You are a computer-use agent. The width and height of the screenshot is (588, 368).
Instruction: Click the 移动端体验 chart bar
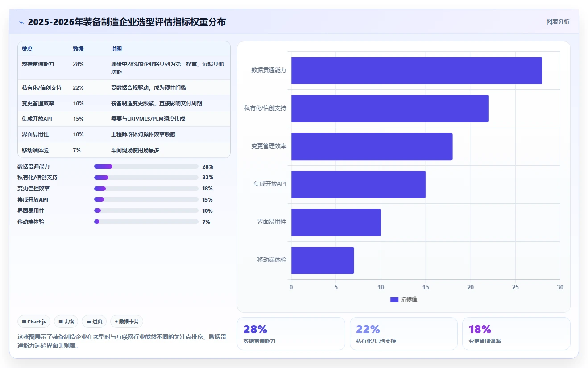323,260
